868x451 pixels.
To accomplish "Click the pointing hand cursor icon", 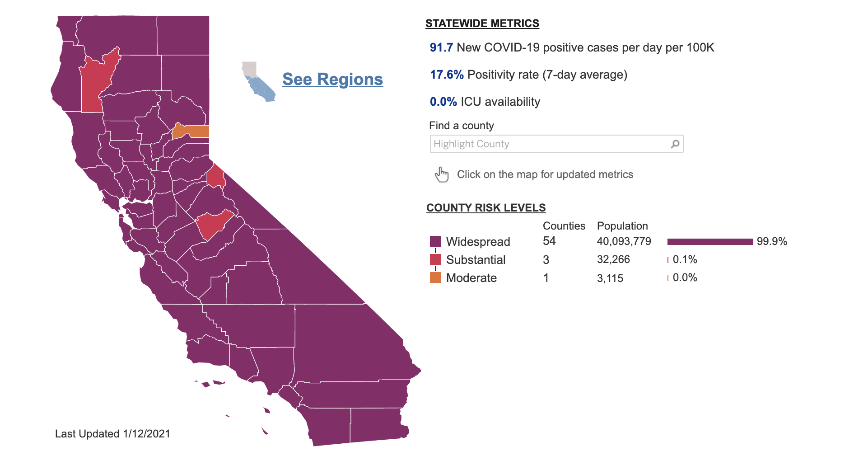I will tap(442, 174).
